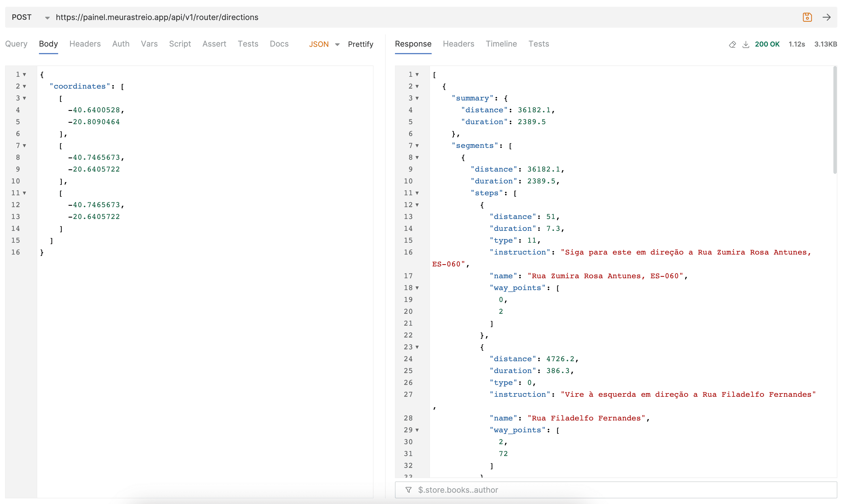Select the Body tab

[x=48, y=44]
